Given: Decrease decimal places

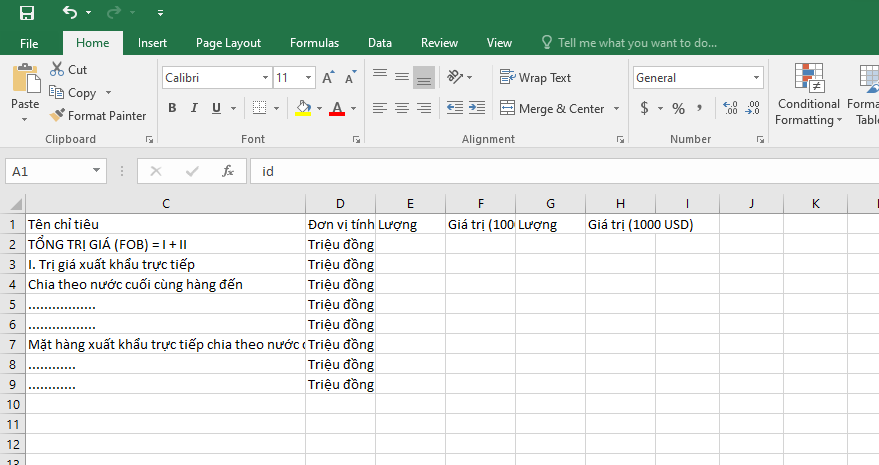Looking at the screenshot, I should point(752,108).
